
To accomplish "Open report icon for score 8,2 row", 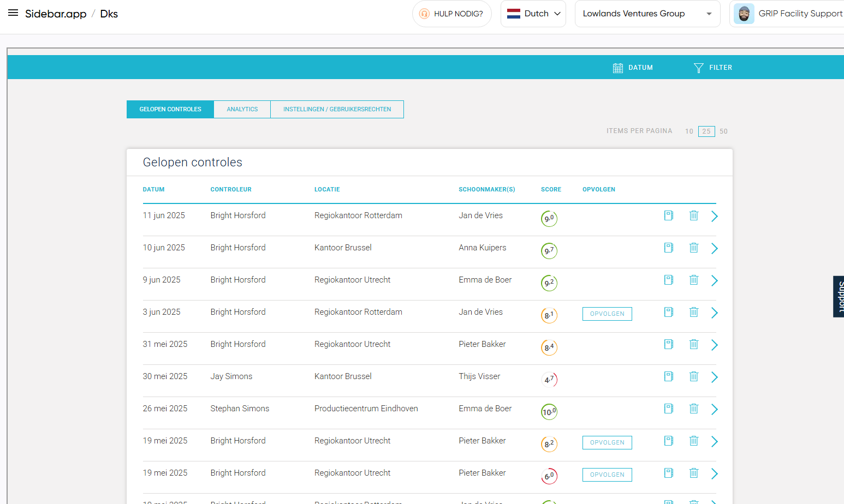I will [x=669, y=441].
